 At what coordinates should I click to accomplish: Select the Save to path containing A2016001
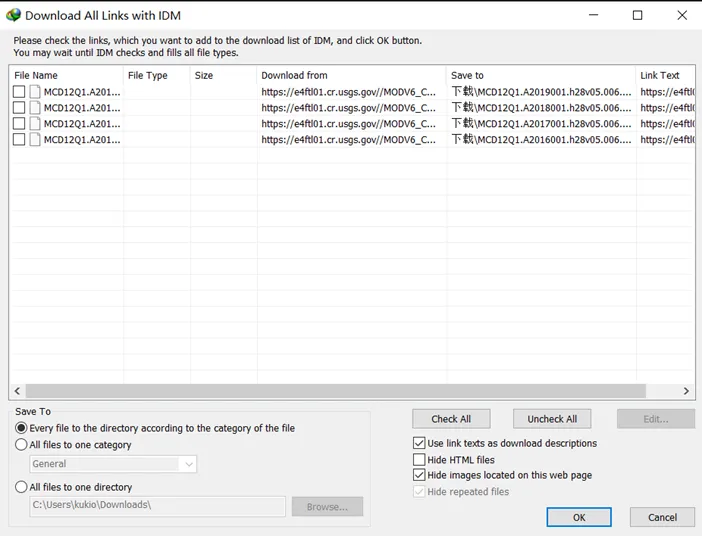pyautogui.click(x=541, y=139)
